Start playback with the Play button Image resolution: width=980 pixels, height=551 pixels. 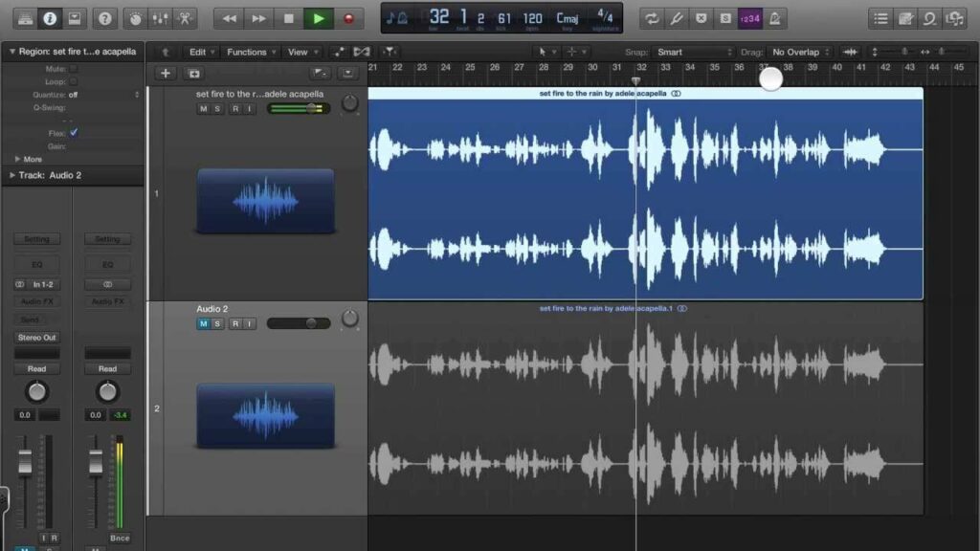(x=318, y=19)
